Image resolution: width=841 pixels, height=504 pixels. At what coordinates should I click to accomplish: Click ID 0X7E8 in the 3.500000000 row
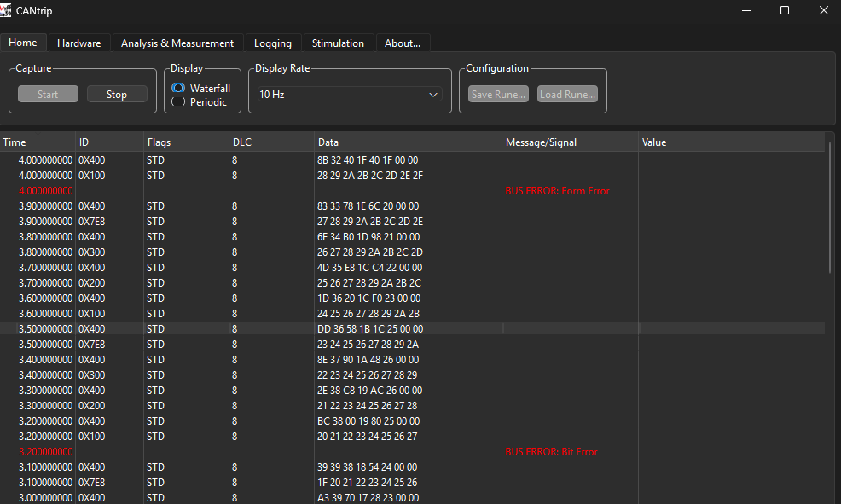(92, 345)
